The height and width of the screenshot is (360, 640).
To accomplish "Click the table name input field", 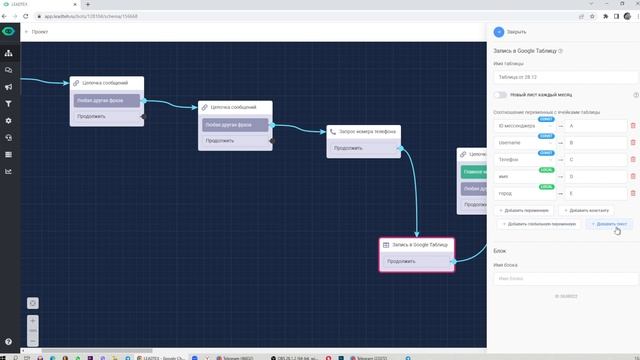I will (x=565, y=77).
